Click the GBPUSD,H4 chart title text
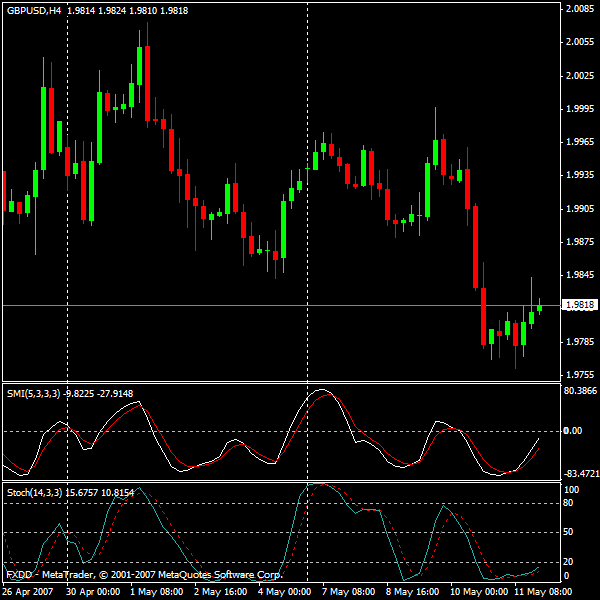The image size is (600, 600). [x=34, y=11]
